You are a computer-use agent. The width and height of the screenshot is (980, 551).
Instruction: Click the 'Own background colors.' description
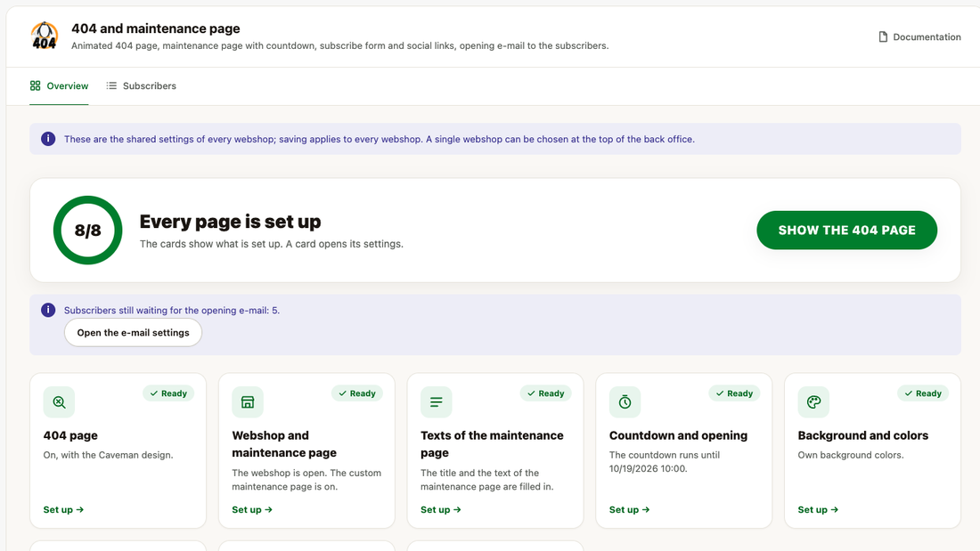[x=851, y=455]
